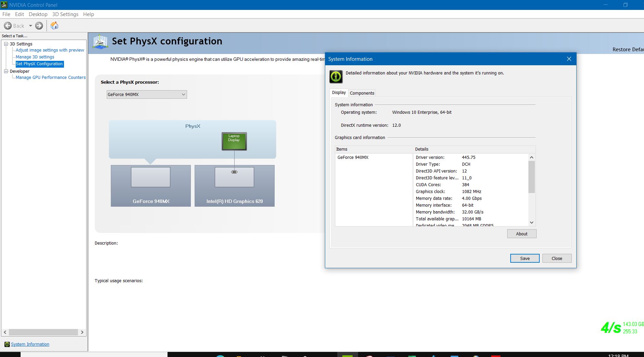Click the Graphics clock value 1082 MHz

472,192
